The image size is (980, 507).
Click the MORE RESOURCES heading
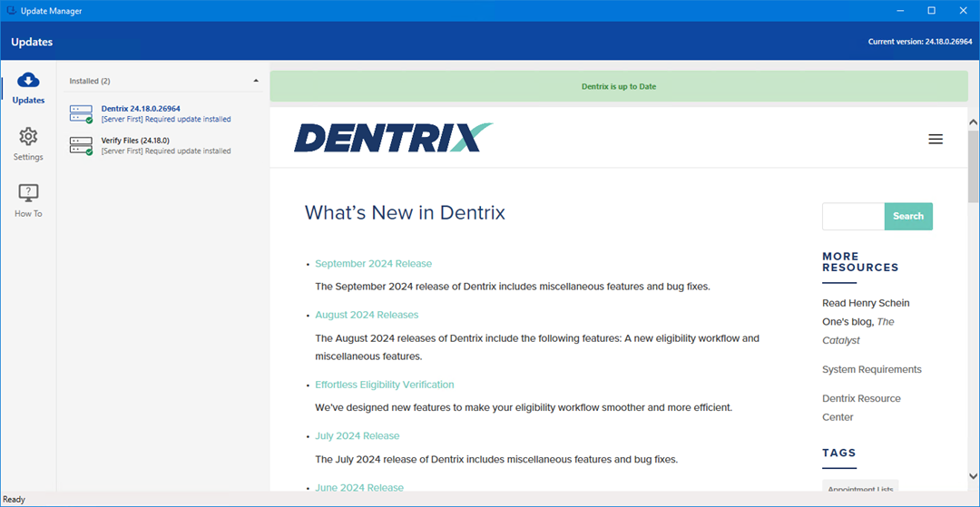pyautogui.click(x=860, y=261)
